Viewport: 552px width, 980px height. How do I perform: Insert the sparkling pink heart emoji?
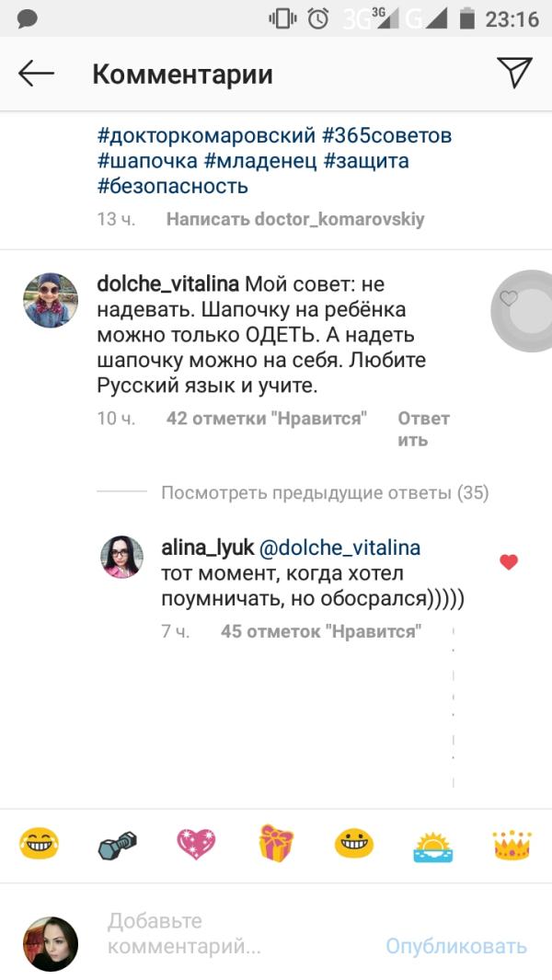196,844
